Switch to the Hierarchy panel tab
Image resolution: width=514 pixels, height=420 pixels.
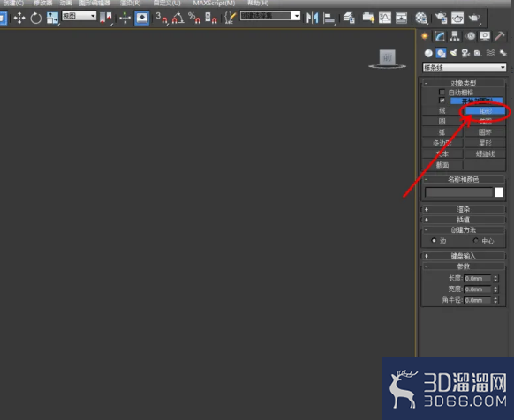click(x=455, y=36)
